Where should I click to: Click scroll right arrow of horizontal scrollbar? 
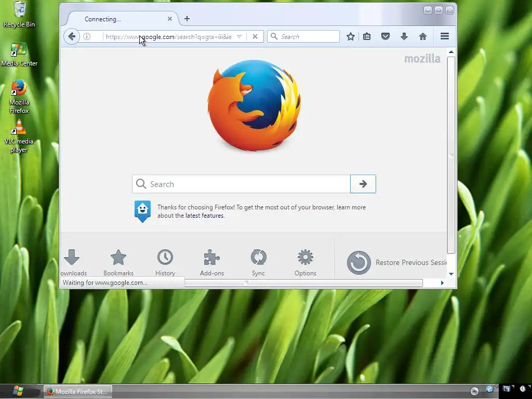tap(442, 283)
